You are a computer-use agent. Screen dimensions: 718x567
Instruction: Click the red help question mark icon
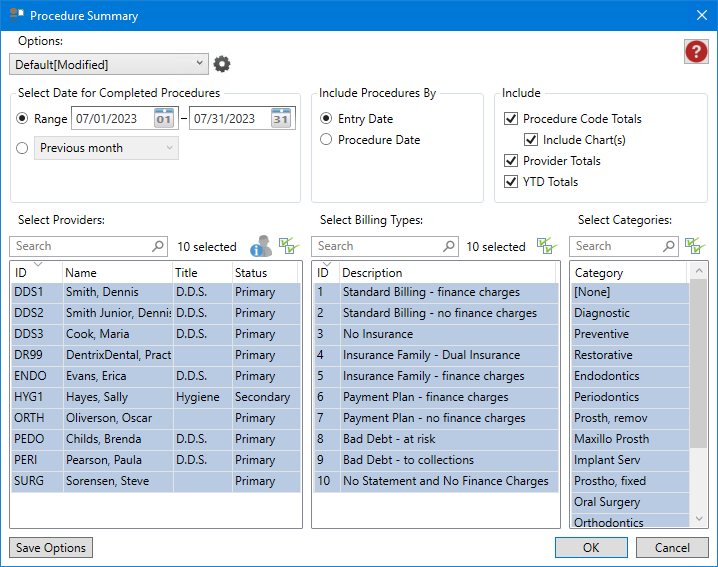pyautogui.click(x=696, y=52)
